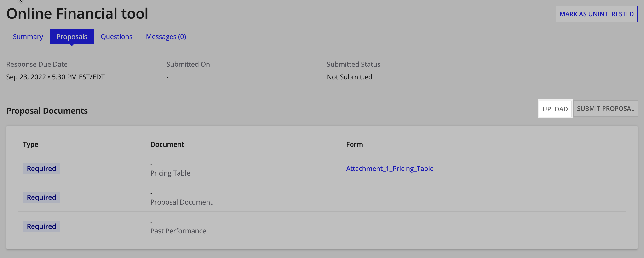Select the Past Performance row
The height and width of the screenshot is (258, 644).
tap(178, 231)
